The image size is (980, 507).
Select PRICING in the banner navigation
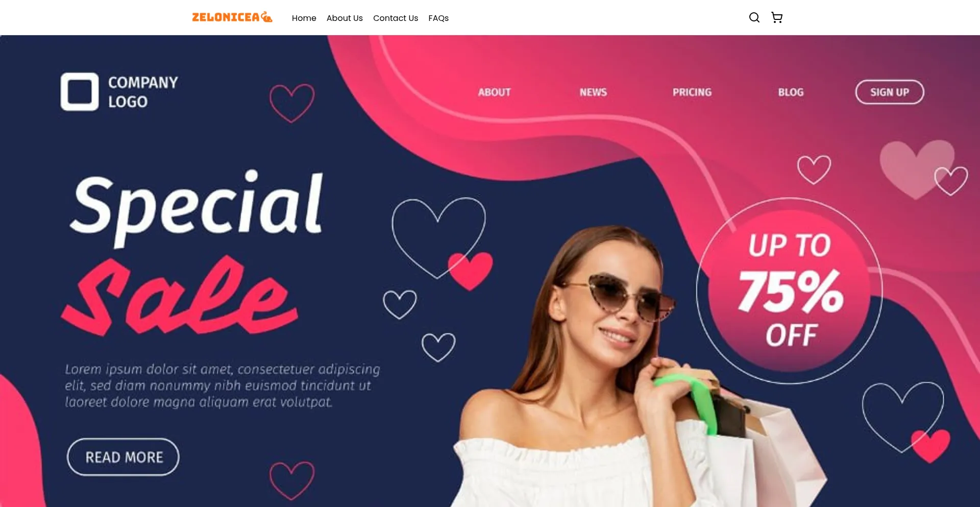pyautogui.click(x=692, y=92)
